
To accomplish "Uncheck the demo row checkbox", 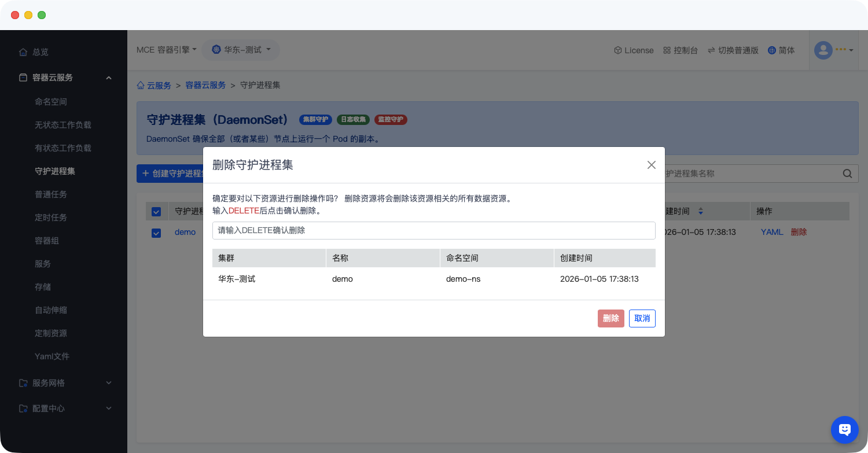I will tap(156, 233).
